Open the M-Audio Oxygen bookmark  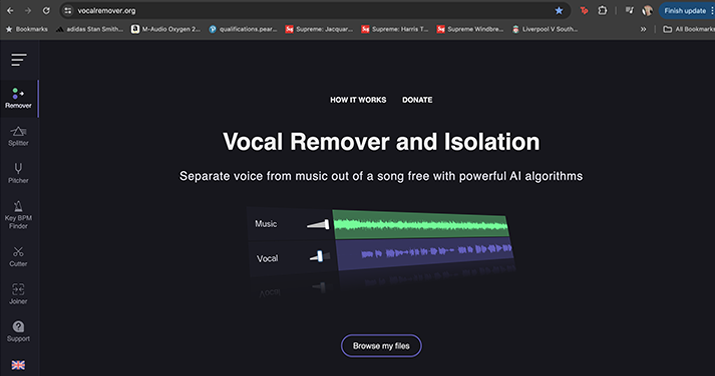166,29
